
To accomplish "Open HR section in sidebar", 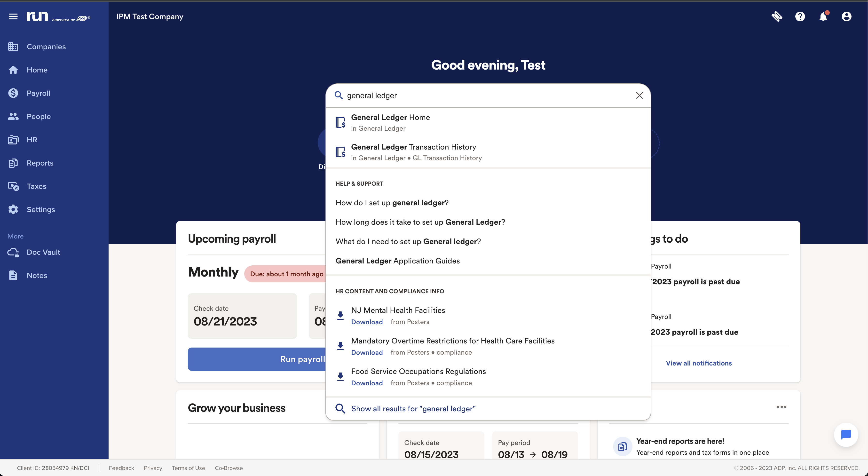I will pos(32,140).
